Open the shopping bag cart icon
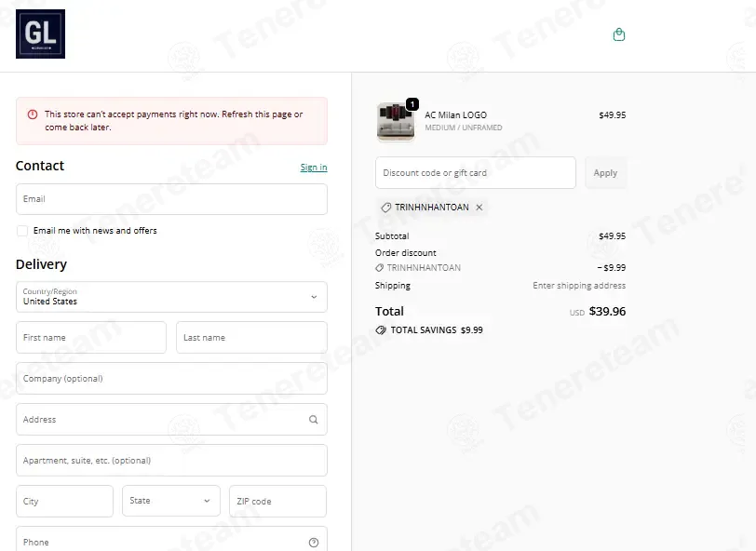 click(x=619, y=34)
